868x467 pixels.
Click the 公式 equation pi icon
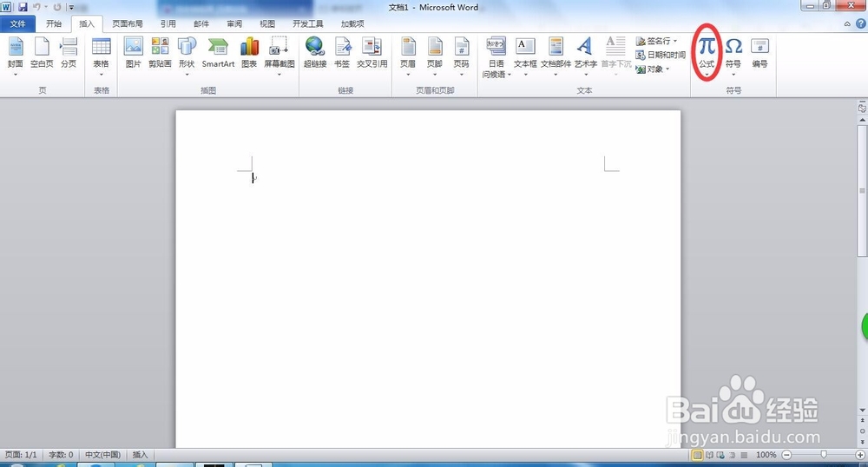707,46
